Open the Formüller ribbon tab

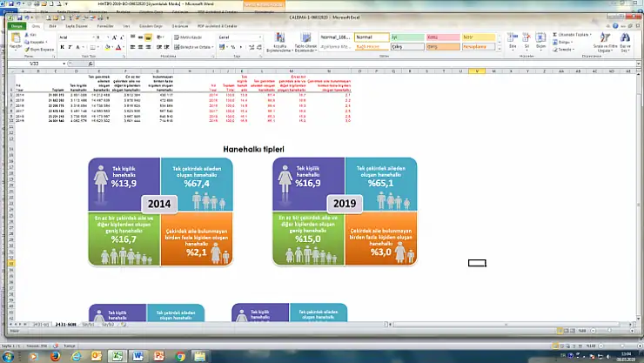point(104,26)
